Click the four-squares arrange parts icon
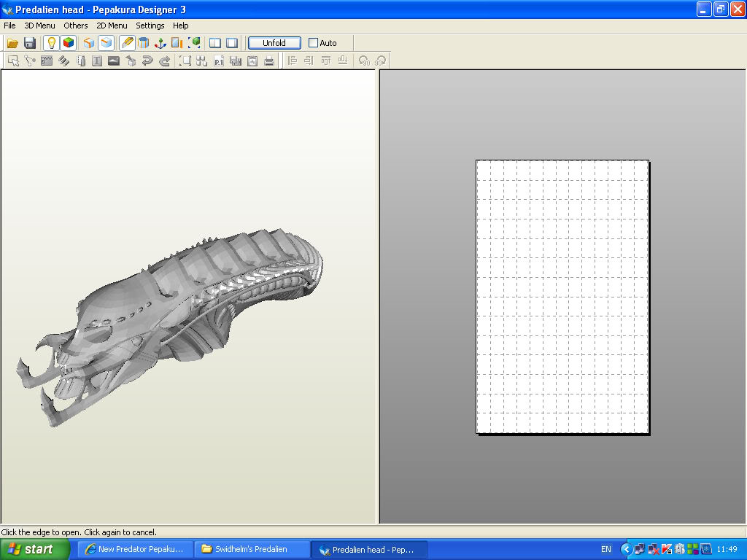747x560 pixels. (201, 61)
